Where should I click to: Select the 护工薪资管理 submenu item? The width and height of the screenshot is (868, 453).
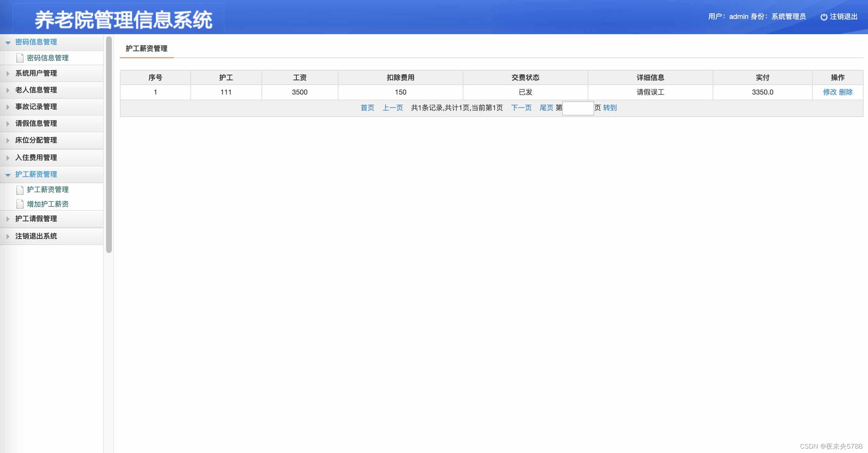pyautogui.click(x=48, y=190)
